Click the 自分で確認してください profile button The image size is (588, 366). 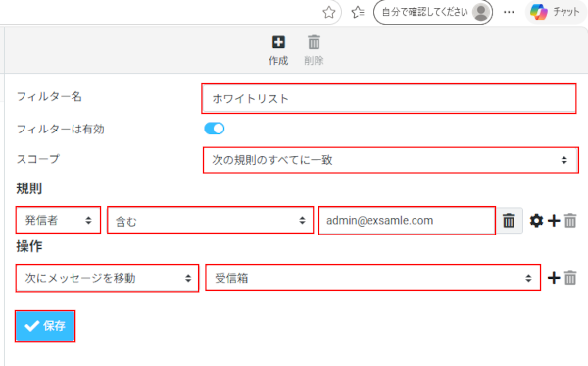click(433, 12)
